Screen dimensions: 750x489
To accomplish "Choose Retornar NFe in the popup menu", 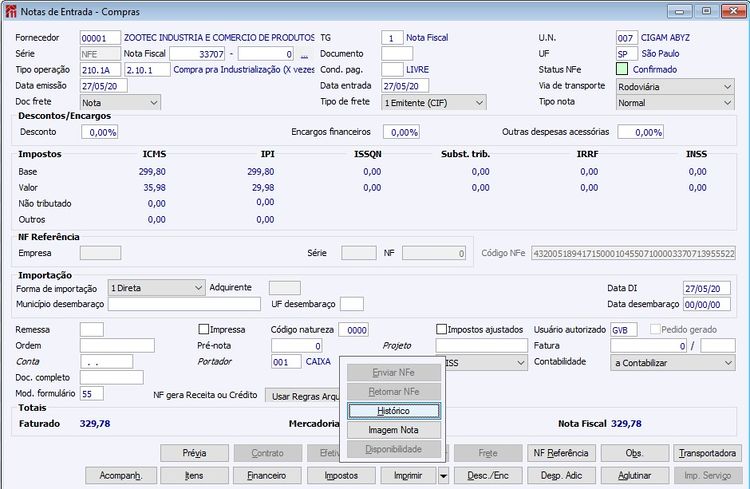I will 394,391.
